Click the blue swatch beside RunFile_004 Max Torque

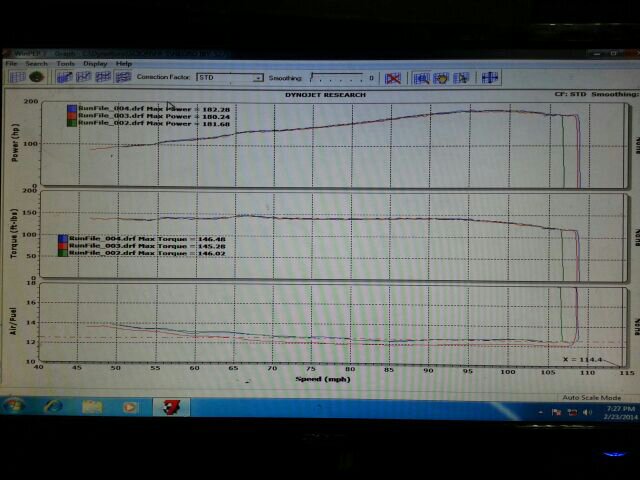point(63,239)
